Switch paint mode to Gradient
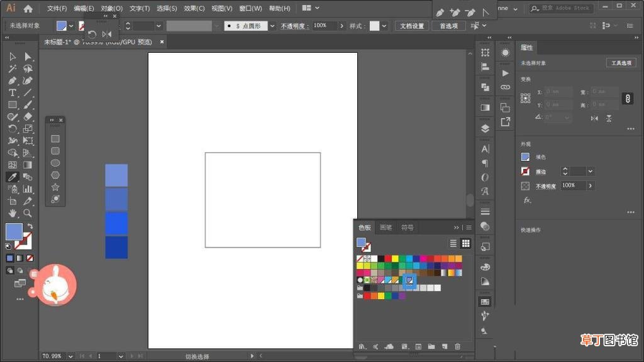Screen dimensions: 644x362 coord(19,258)
